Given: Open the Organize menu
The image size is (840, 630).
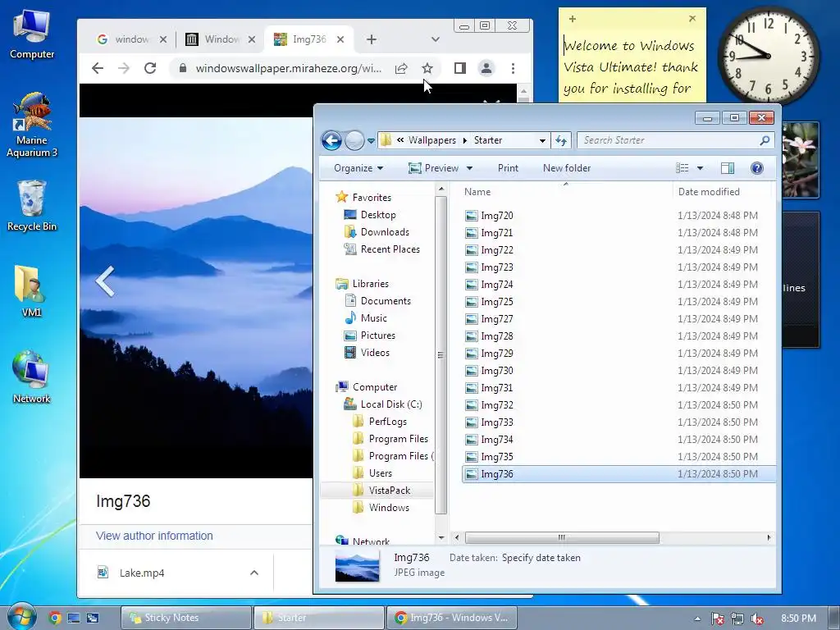Looking at the screenshot, I should tap(358, 168).
